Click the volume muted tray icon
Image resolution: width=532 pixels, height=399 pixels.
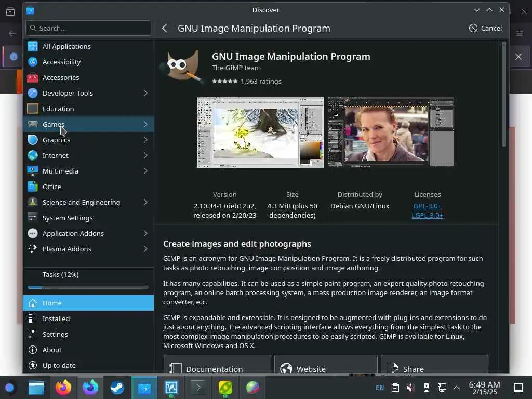click(x=410, y=388)
